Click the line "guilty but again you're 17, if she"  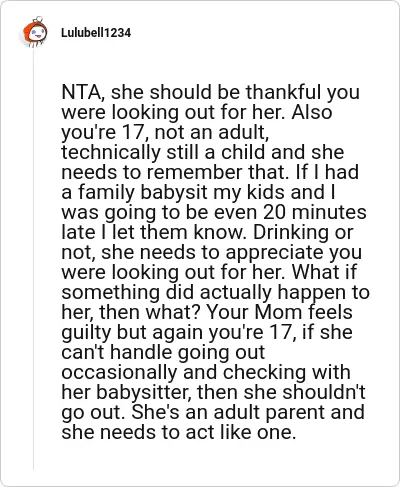(207, 332)
